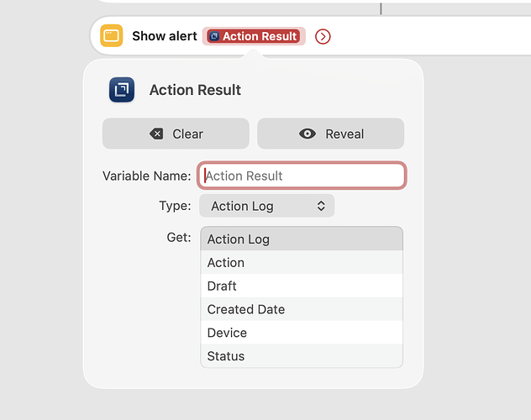Viewport: 531px width, 420px height.
Task: Select Action Log in the Get list
Action: (x=301, y=239)
